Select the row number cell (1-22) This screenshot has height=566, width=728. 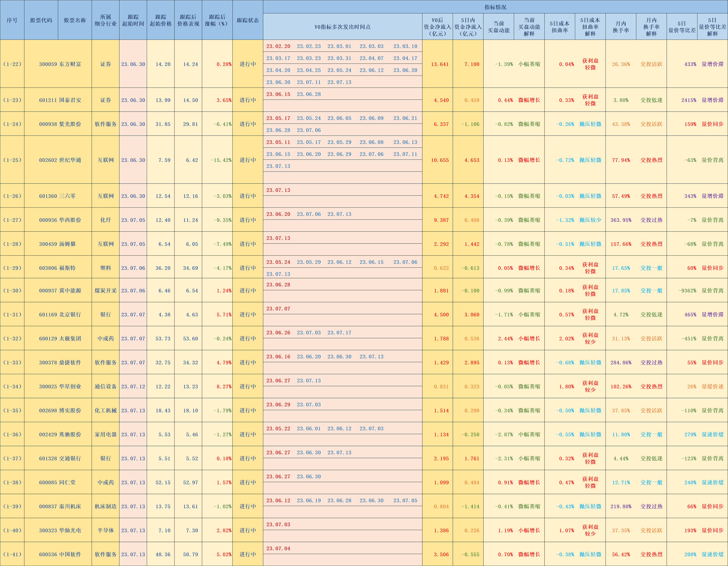12,64
